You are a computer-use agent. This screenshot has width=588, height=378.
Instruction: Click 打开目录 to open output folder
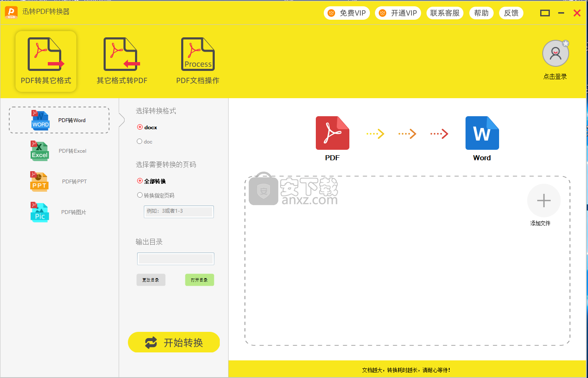(200, 280)
